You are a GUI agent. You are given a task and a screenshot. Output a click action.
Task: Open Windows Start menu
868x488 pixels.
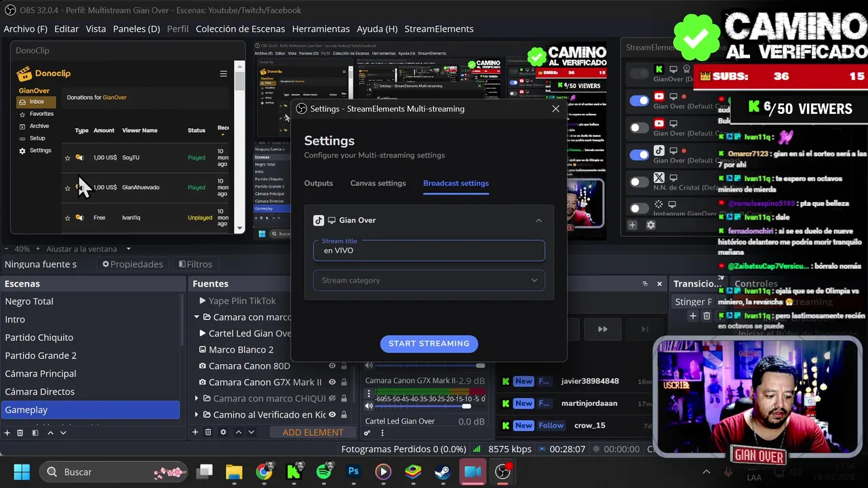[22, 472]
